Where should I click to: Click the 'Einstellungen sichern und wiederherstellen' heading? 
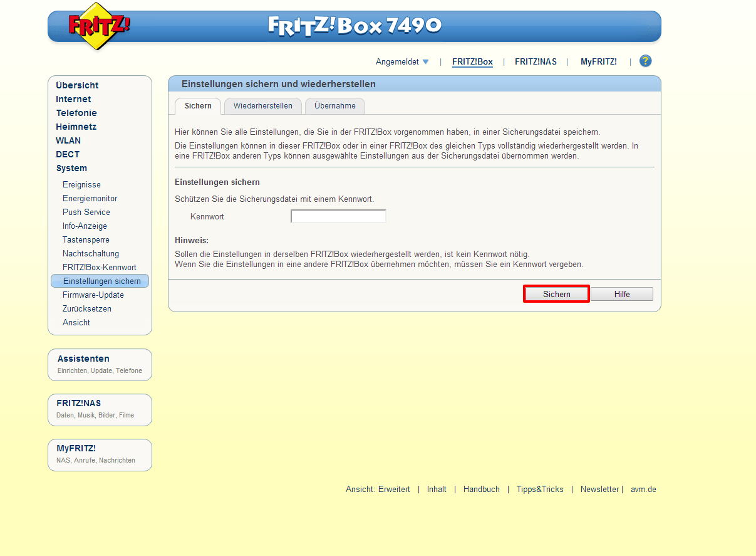(x=279, y=84)
